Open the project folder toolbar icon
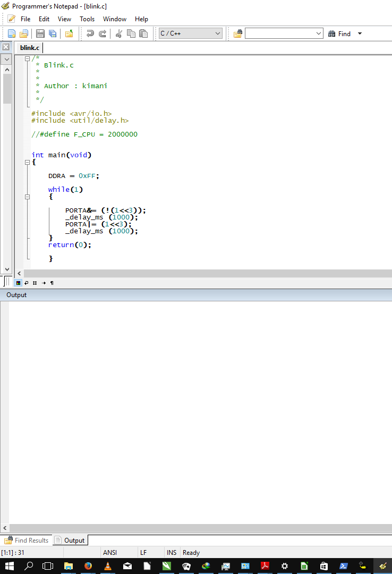This screenshot has width=392, height=574. coord(69,33)
